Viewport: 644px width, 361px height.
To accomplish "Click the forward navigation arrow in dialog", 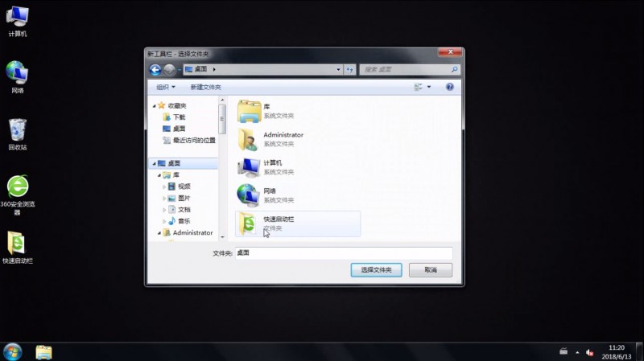I will [x=169, y=70].
